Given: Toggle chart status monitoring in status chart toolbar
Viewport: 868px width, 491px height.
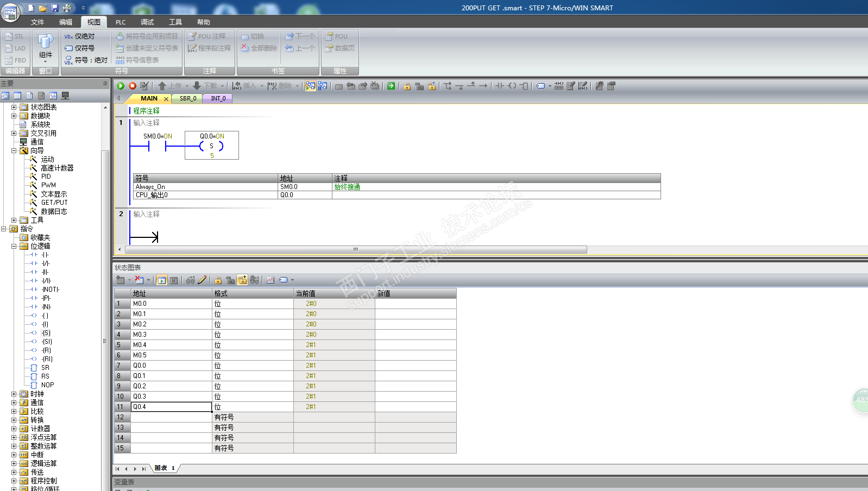Looking at the screenshot, I should point(162,280).
